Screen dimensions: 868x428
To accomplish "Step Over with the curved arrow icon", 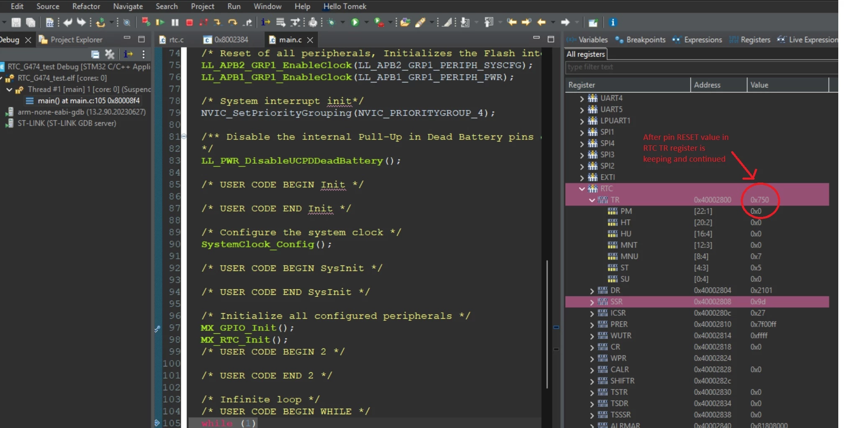I will [233, 22].
